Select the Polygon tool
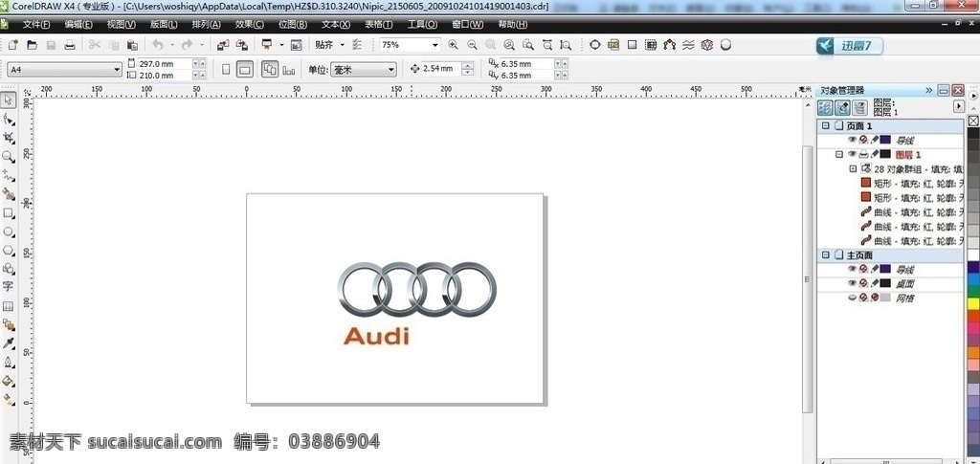 [x=8, y=250]
